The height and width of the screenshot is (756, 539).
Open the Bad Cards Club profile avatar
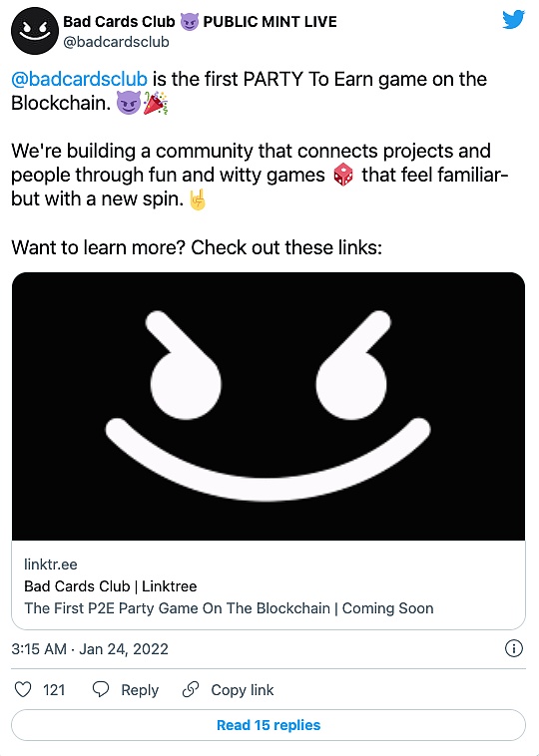[x=35, y=31]
